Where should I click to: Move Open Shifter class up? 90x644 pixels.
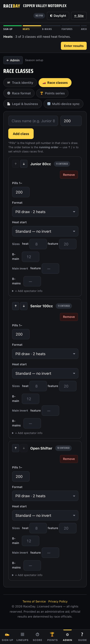tap(16, 448)
